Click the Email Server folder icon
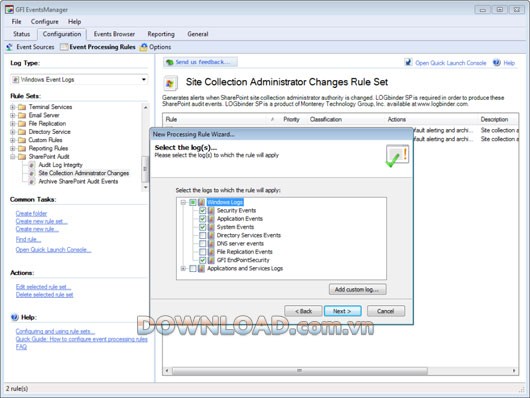 click(22, 115)
